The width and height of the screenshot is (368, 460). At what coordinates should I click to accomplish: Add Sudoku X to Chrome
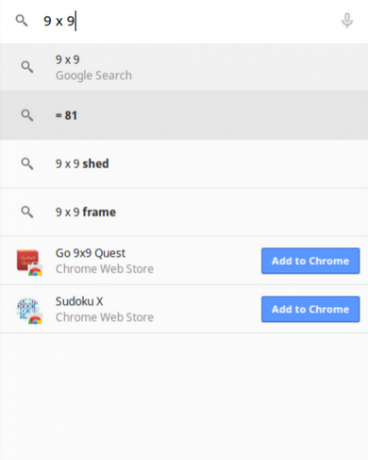pos(310,309)
